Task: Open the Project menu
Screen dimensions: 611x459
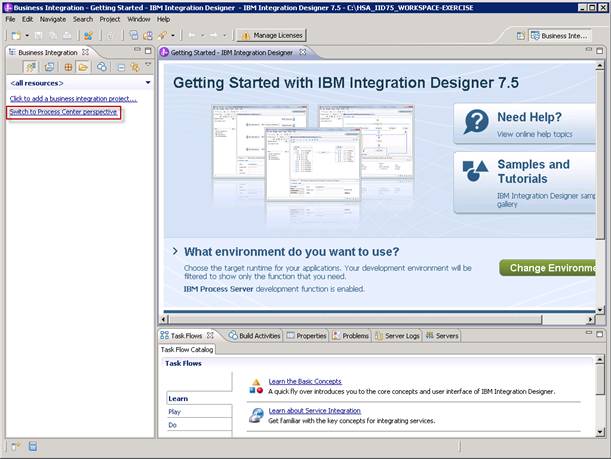Action: point(109,19)
